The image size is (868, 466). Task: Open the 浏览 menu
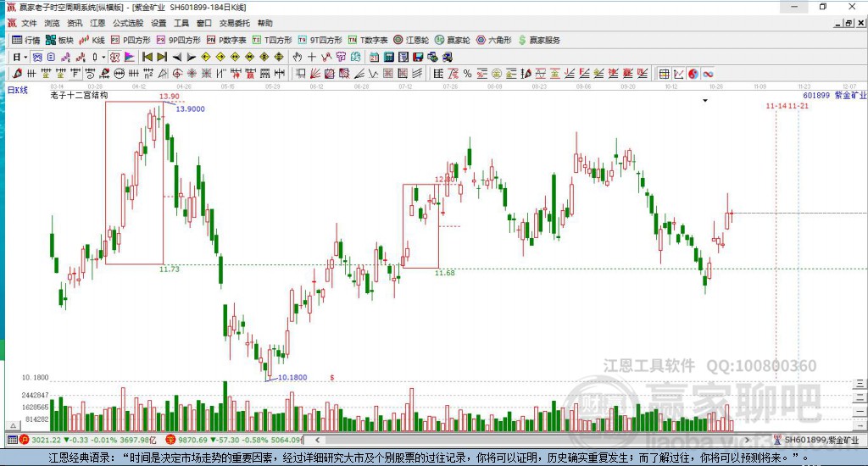coord(52,23)
